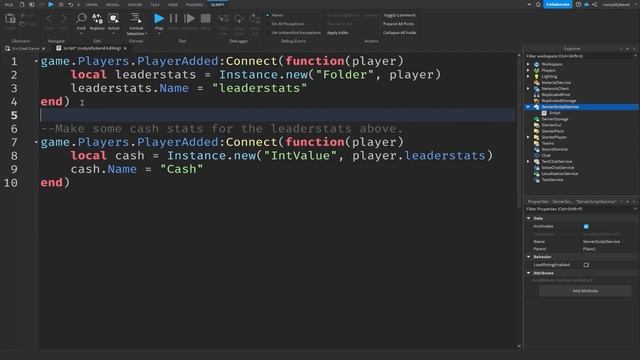Image resolution: width=640 pixels, height=360 pixels.
Task: Click the New file icon in title bar
Action: coord(22,4)
